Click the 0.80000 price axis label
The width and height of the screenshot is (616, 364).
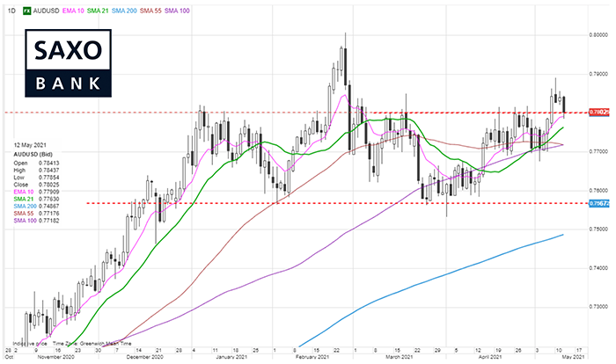598,35
